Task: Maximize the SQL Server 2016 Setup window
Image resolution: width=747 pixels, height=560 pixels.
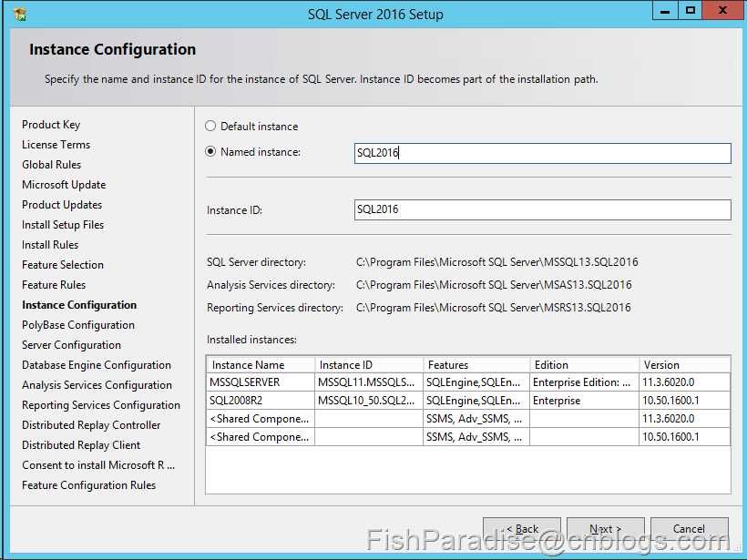Action: point(690,11)
